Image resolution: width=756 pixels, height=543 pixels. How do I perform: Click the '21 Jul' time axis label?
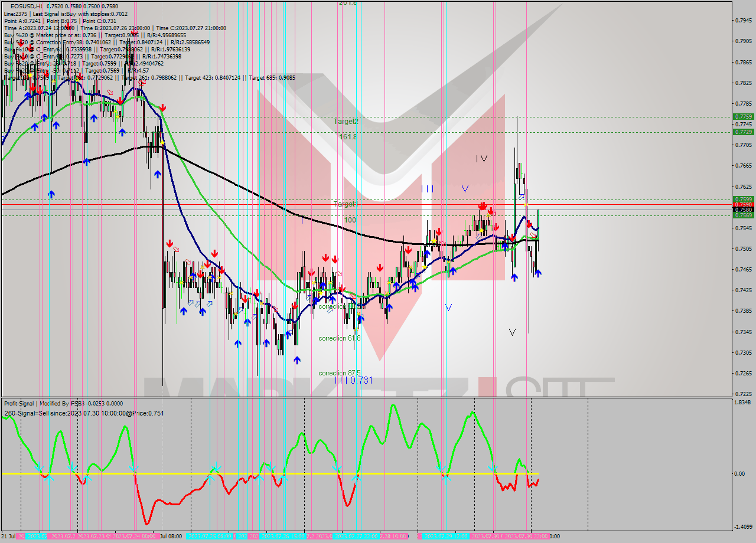pyautogui.click(x=9, y=537)
